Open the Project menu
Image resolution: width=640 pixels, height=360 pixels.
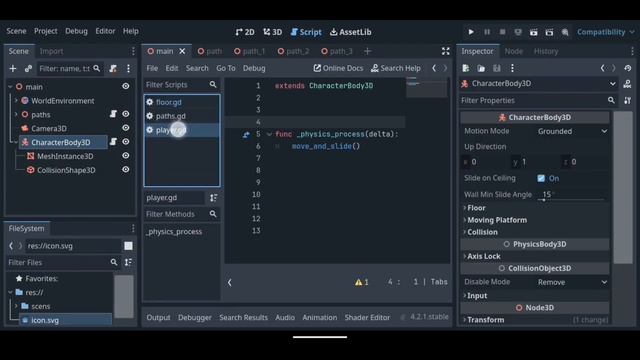tap(46, 31)
